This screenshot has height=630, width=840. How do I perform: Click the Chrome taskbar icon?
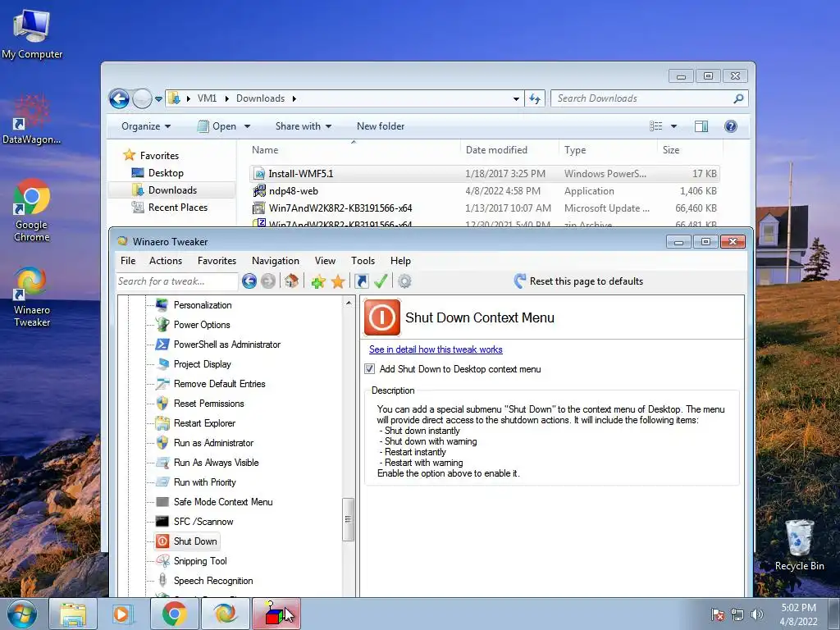(x=174, y=614)
